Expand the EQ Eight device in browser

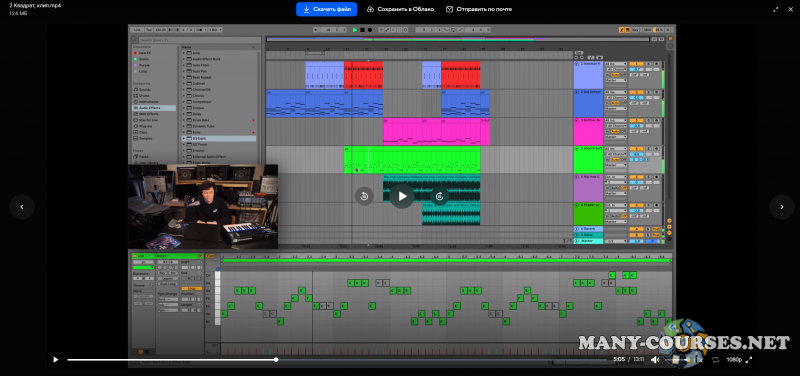pos(184,138)
